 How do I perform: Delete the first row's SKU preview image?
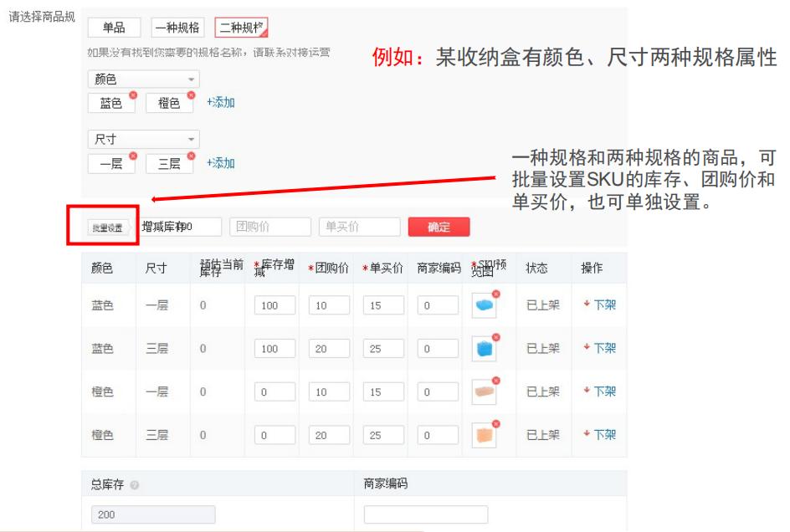pyautogui.click(x=495, y=293)
